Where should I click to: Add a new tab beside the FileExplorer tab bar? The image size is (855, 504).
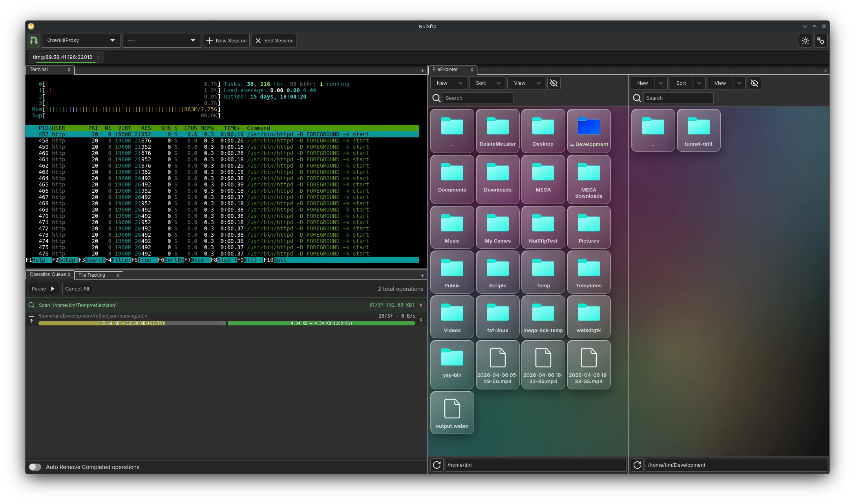pyautogui.click(x=825, y=71)
